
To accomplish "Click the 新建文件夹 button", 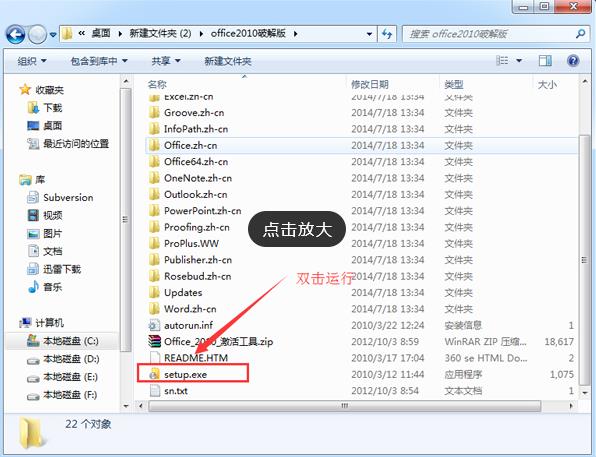I will (x=228, y=61).
